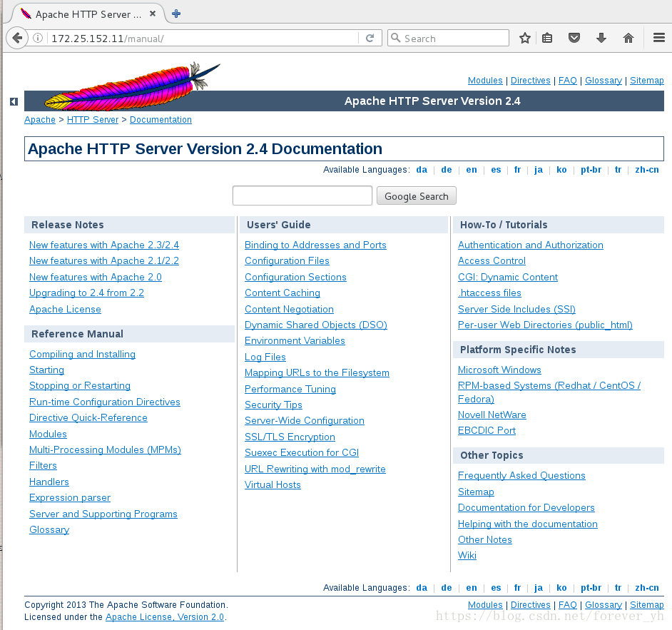Screen dimensions: 672x630
Task: Save the page to Pocket
Action: [574, 38]
